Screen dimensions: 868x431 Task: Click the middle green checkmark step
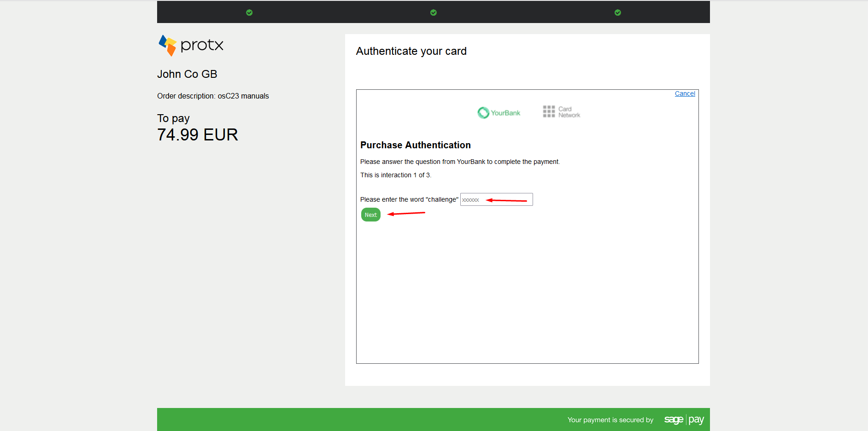(434, 12)
